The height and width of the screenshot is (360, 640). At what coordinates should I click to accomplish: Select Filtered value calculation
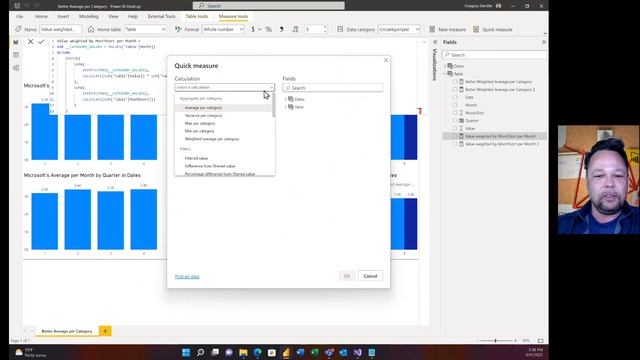click(x=196, y=158)
